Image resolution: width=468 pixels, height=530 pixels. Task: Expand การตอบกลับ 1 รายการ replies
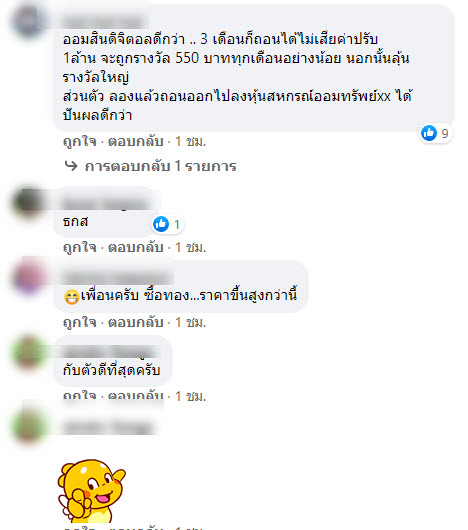pos(161,166)
